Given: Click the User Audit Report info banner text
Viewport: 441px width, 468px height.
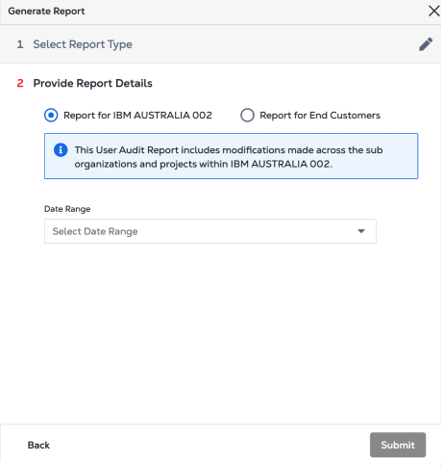Looking at the screenshot, I should [229, 157].
